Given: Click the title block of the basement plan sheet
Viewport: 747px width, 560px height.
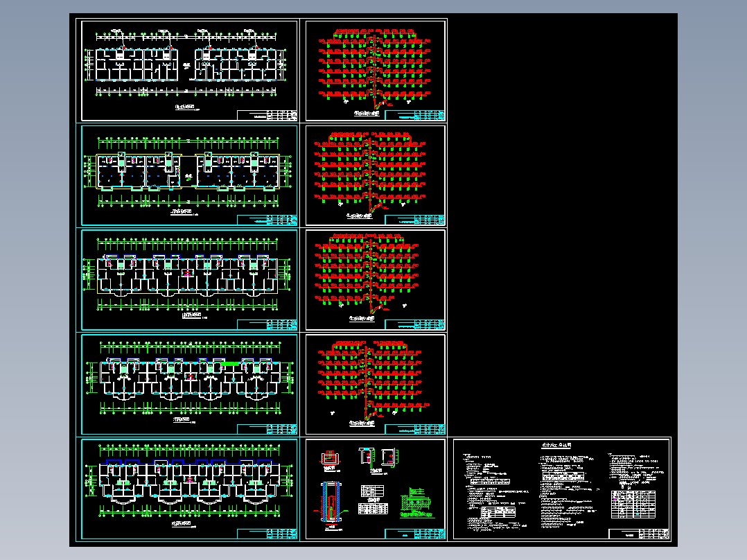Looking at the screenshot, I should point(267,115).
